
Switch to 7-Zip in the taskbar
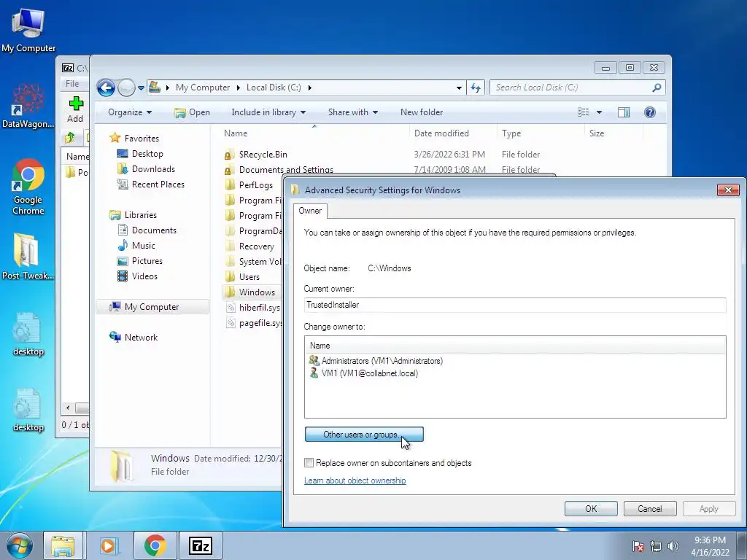[201, 545]
